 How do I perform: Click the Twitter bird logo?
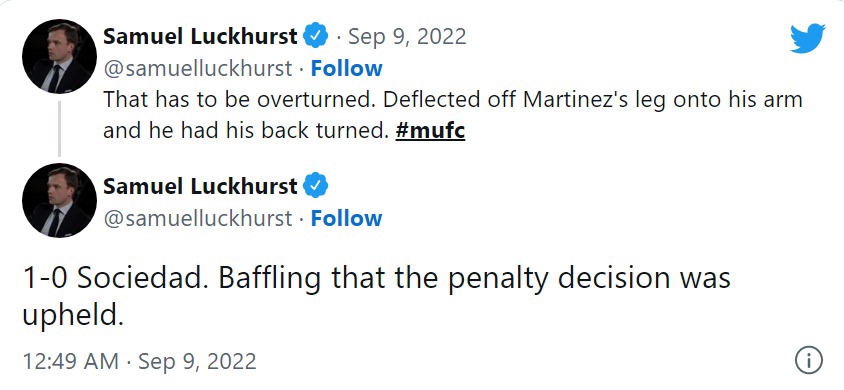[807, 38]
